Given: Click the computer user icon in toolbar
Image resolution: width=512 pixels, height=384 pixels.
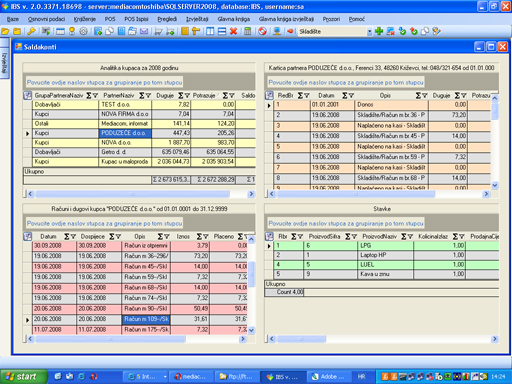Looking at the screenshot, I should [x=277, y=31].
